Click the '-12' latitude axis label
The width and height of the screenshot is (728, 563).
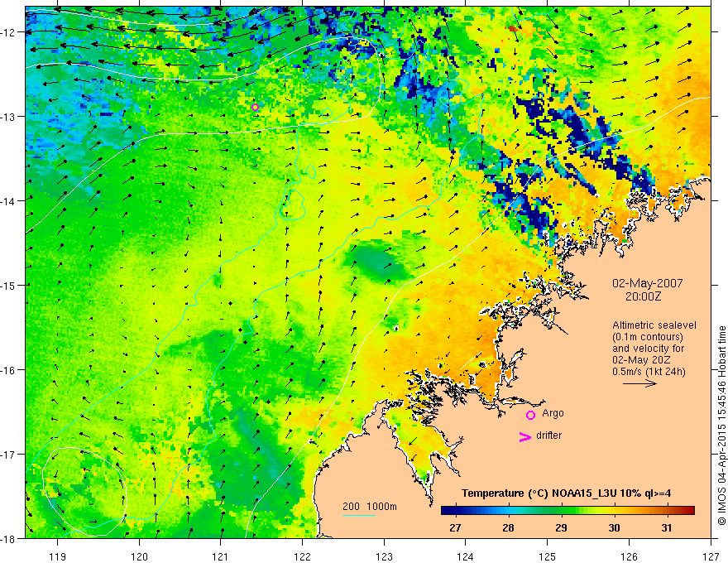pos(9,32)
